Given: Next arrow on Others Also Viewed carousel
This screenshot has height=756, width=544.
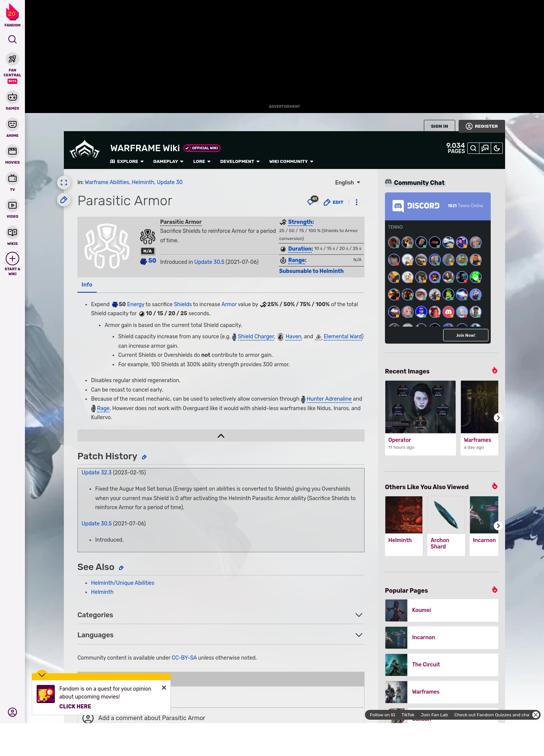Looking at the screenshot, I should click(498, 526).
